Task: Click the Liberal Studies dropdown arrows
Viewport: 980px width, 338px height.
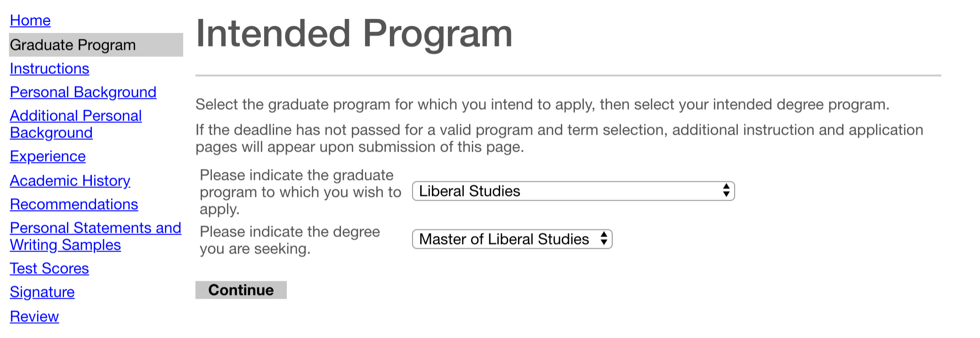Action: (726, 191)
